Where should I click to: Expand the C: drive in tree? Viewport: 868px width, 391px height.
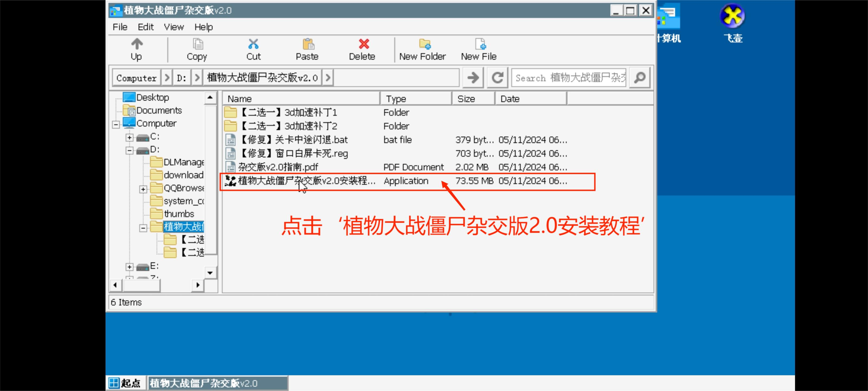128,136
